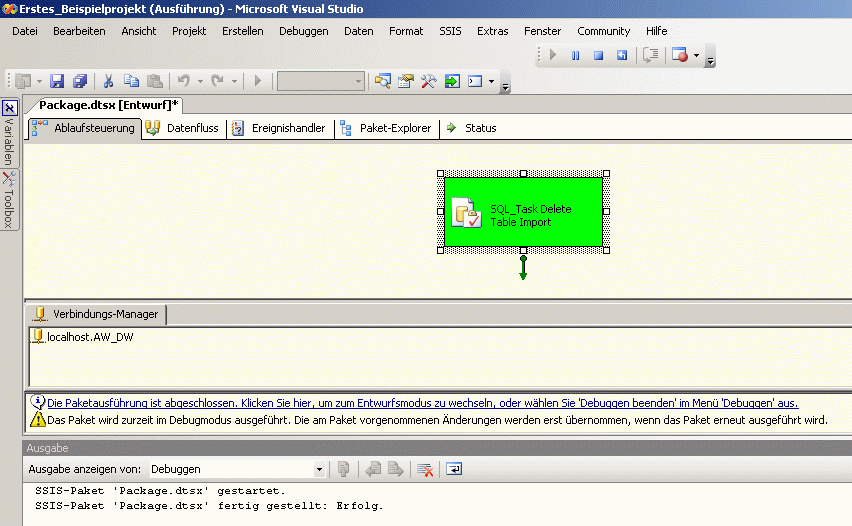Continue debugging with the play button

tap(553, 55)
